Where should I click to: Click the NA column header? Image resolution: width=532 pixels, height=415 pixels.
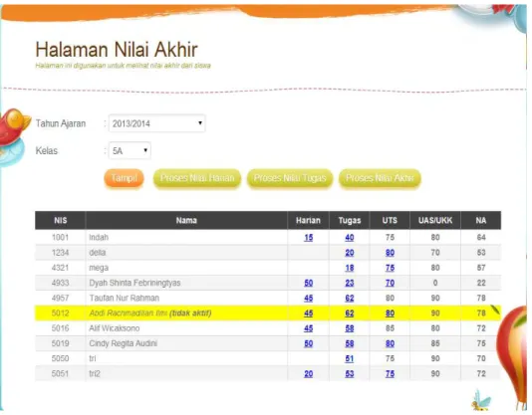pyautogui.click(x=481, y=220)
